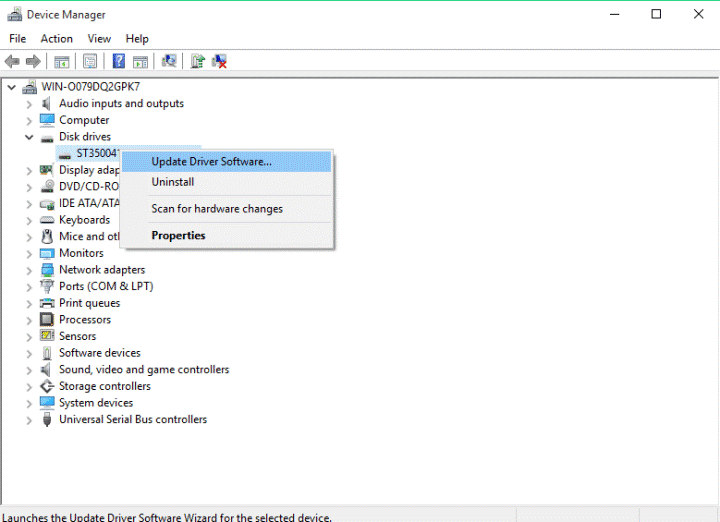Click the Display adapters category icon

pos(46,170)
